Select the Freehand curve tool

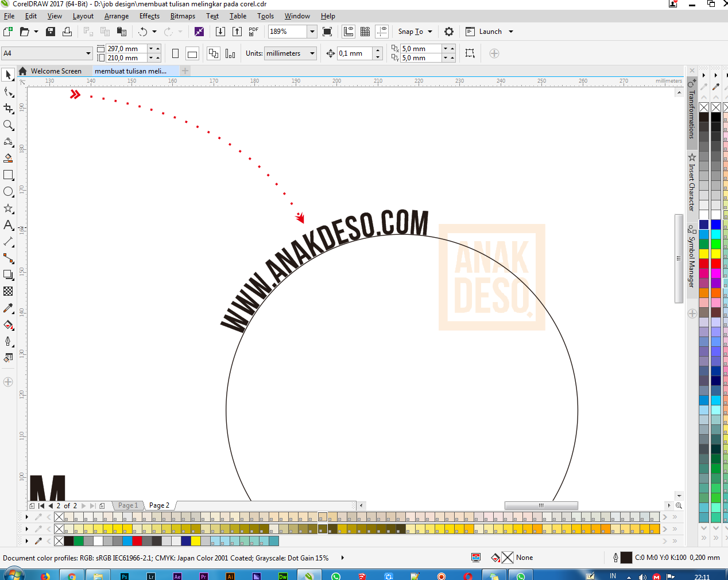tap(8, 142)
